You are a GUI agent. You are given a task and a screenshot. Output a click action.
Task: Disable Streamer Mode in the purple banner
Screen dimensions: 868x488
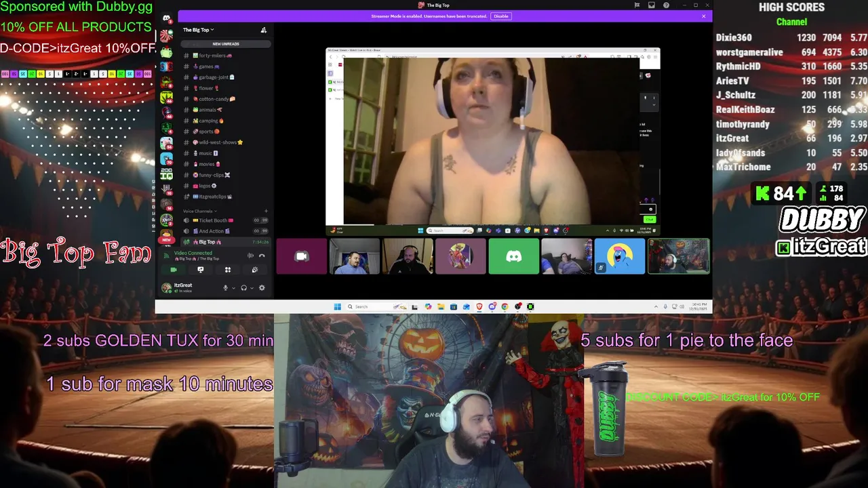[x=500, y=16]
